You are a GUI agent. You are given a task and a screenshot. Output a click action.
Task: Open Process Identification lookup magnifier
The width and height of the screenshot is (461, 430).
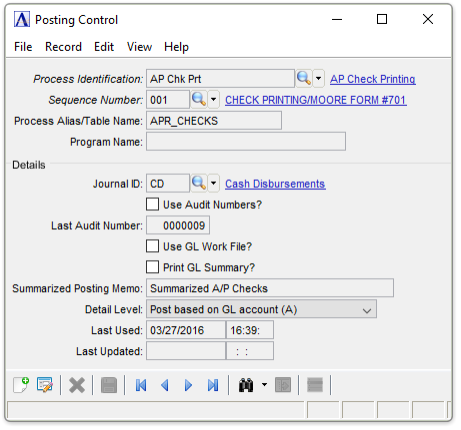(304, 79)
